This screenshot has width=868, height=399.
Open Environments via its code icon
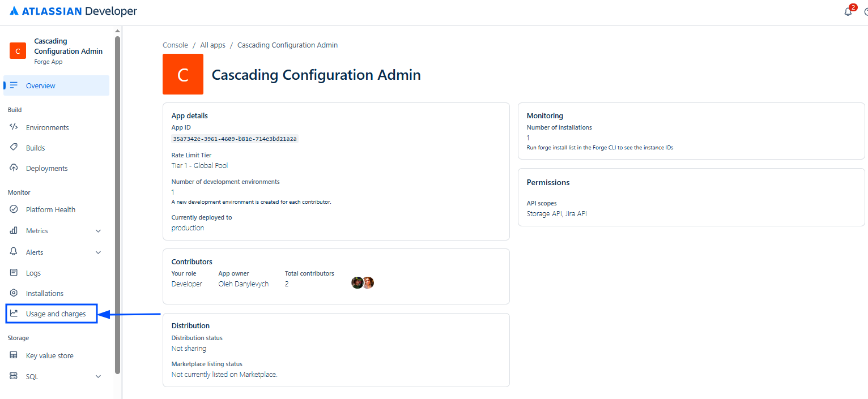click(x=14, y=127)
